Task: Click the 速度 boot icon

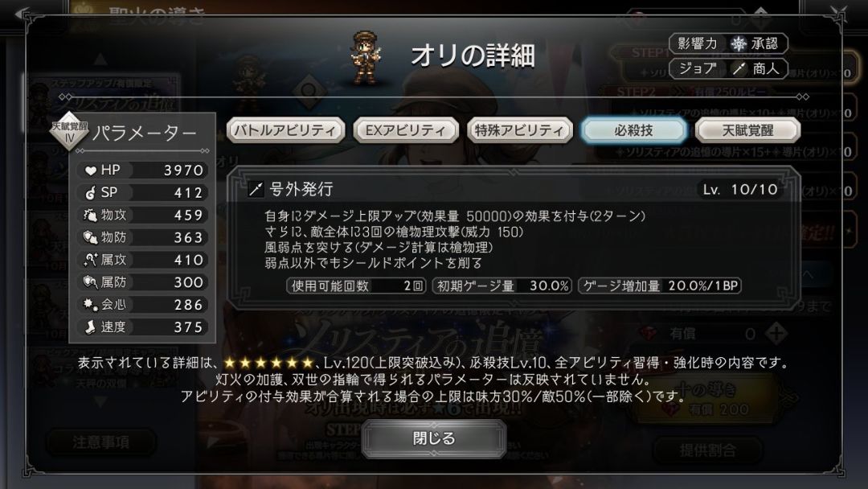Action: [90, 327]
